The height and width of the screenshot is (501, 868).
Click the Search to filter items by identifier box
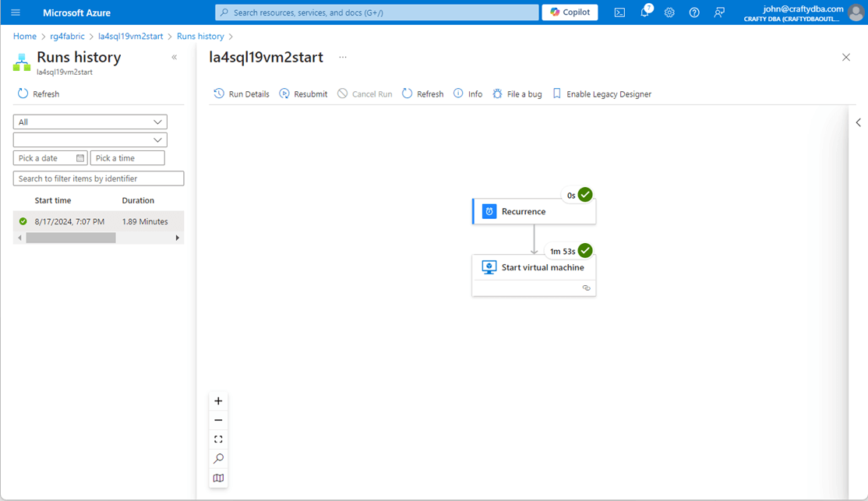(98, 178)
